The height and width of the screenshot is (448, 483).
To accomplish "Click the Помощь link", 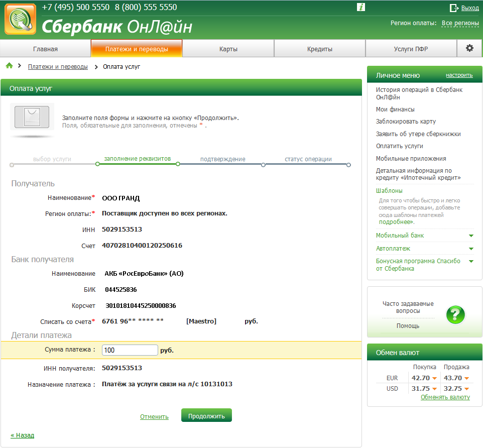I will 408,325.
